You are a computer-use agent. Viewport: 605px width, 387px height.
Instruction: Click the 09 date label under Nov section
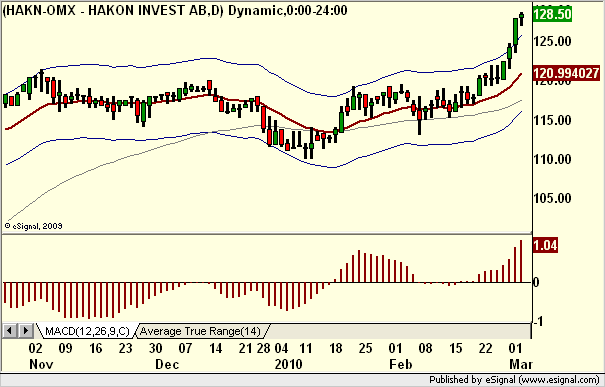[x=65, y=348]
